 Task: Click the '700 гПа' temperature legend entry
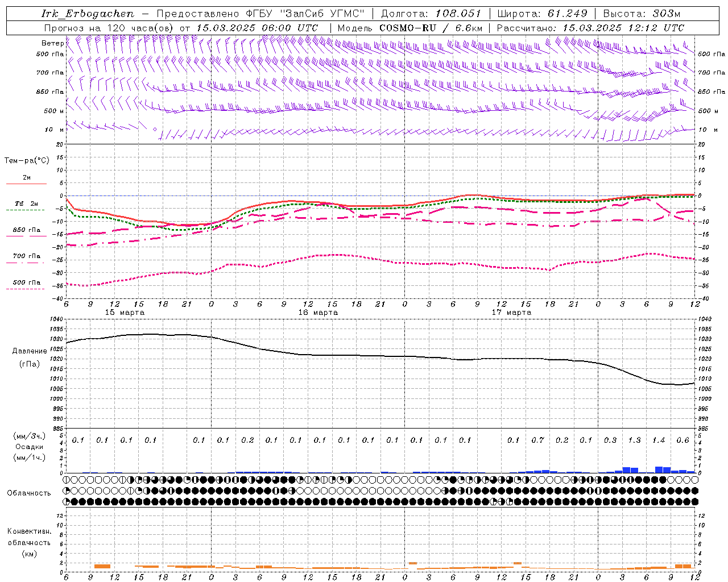tap(27, 256)
